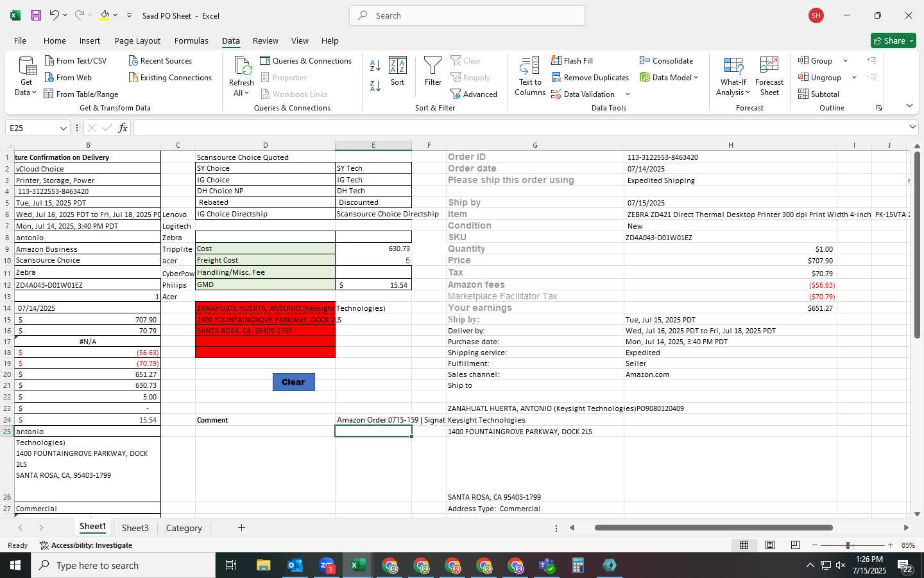Open Existing Connections

[x=170, y=77]
